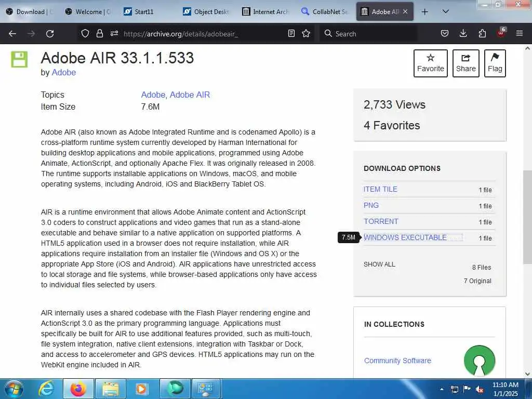Save page to Pocket icon
The image size is (532, 399).
[x=445, y=33]
